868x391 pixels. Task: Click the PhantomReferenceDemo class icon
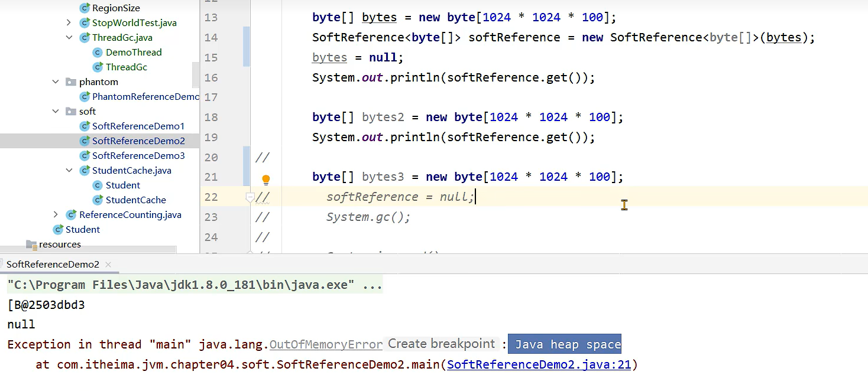[85, 97]
